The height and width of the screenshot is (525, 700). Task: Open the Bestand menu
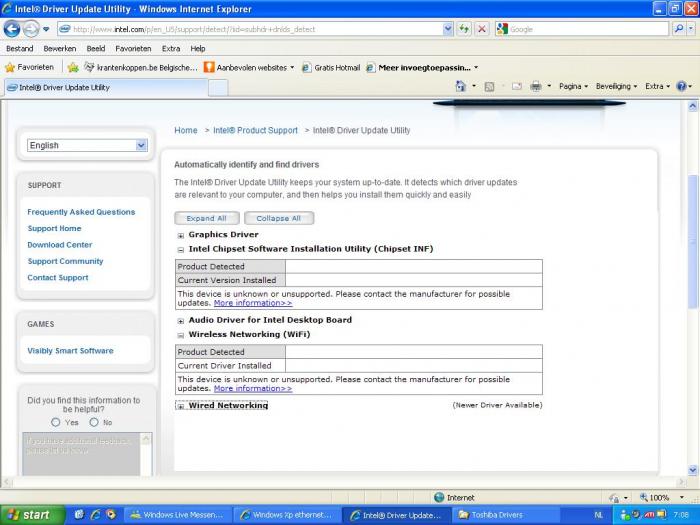[x=20, y=49]
